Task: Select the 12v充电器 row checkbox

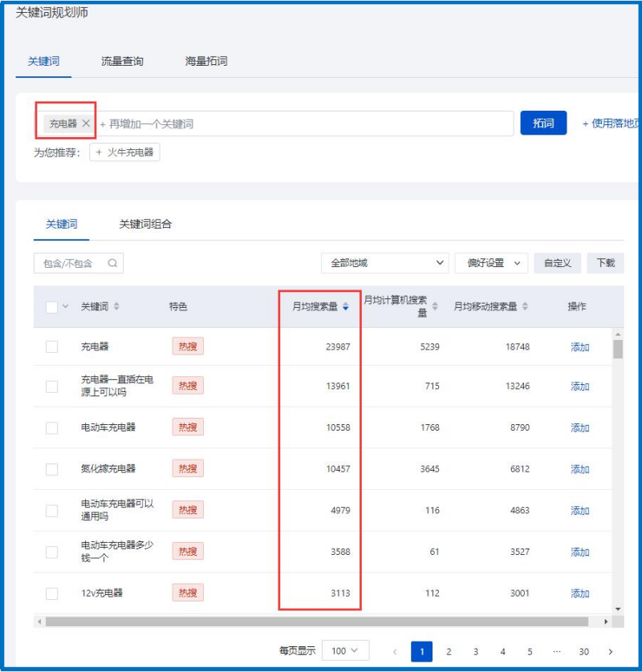Action: (52, 594)
